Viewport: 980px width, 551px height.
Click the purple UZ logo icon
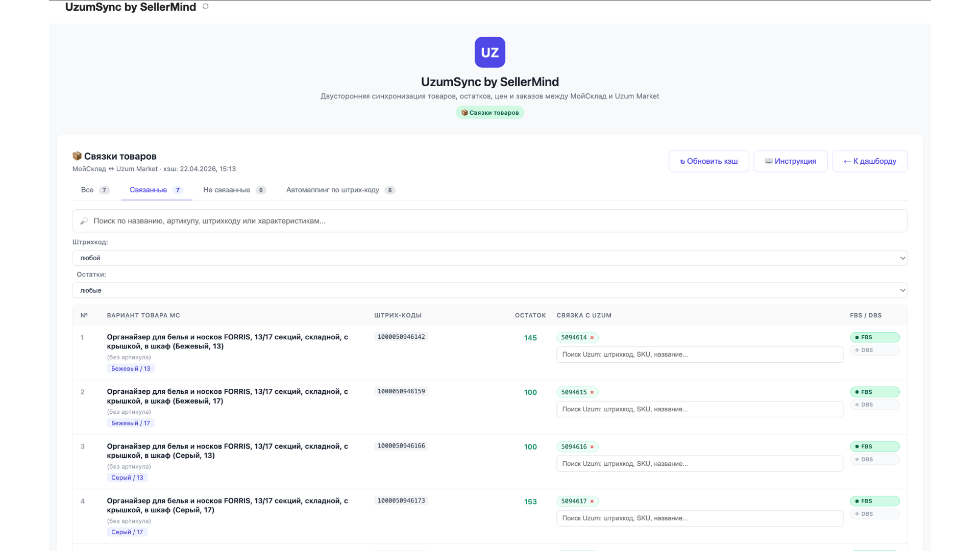pyautogui.click(x=489, y=52)
